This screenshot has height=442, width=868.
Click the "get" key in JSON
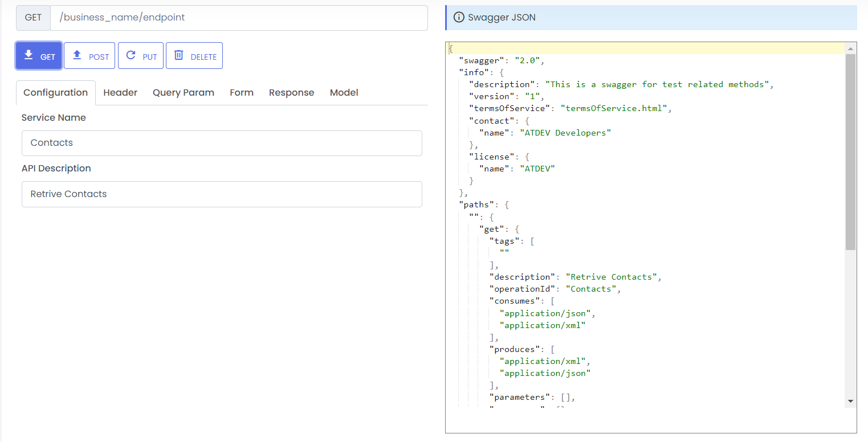click(x=492, y=229)
